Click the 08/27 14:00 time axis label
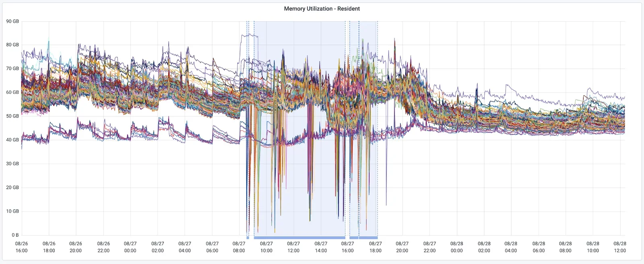Screen dimensions: 644x264 321,247
